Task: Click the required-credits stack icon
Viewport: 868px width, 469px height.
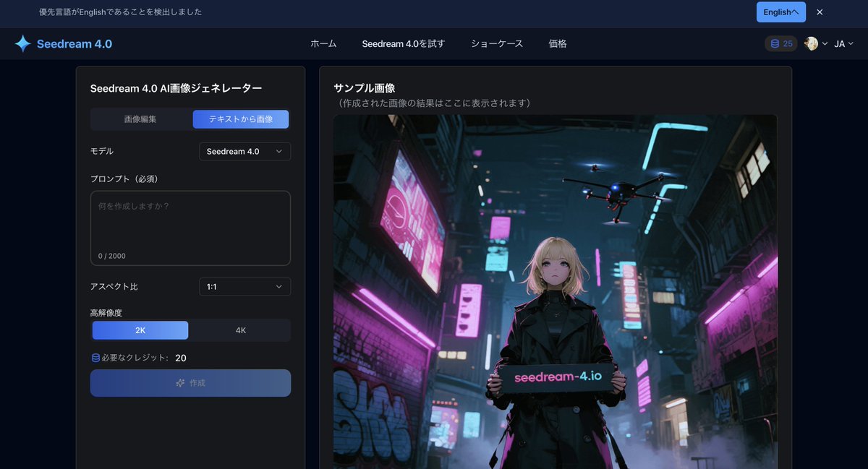Action: [x=95, y=358]
